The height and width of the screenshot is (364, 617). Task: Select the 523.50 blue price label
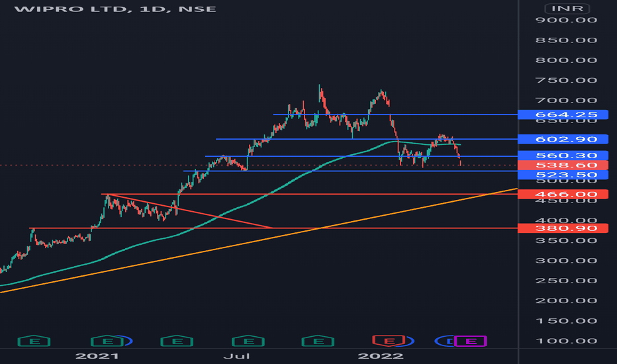(x=563, y=175)
